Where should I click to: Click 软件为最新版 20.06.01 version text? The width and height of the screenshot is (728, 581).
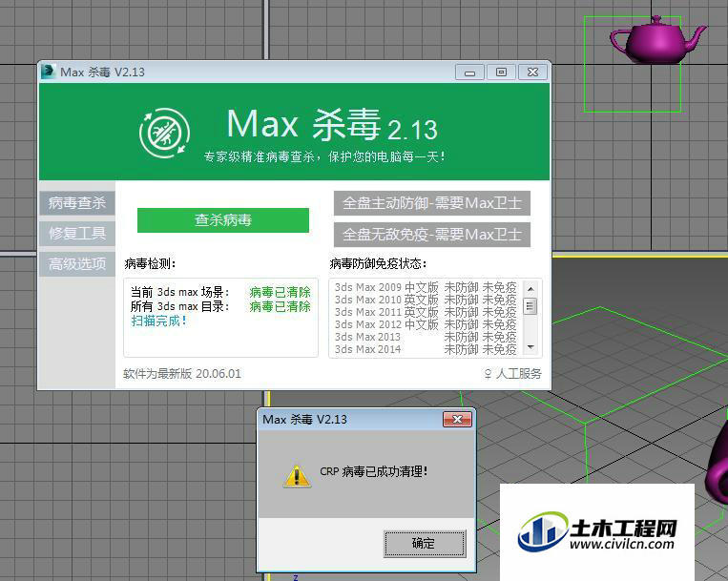coord(182,374)
